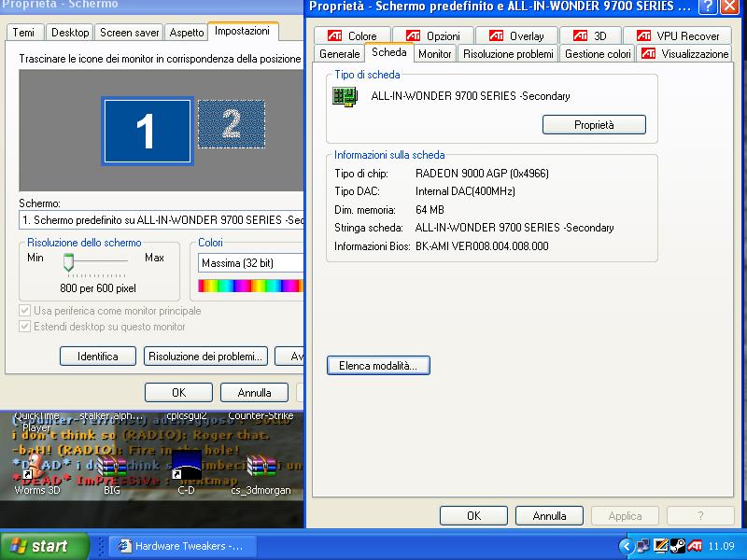Viewport: 747px width, 560px height.
Task: Click the BK-AMI VER008.004.008.000 bios text
Action: point(482,246)
